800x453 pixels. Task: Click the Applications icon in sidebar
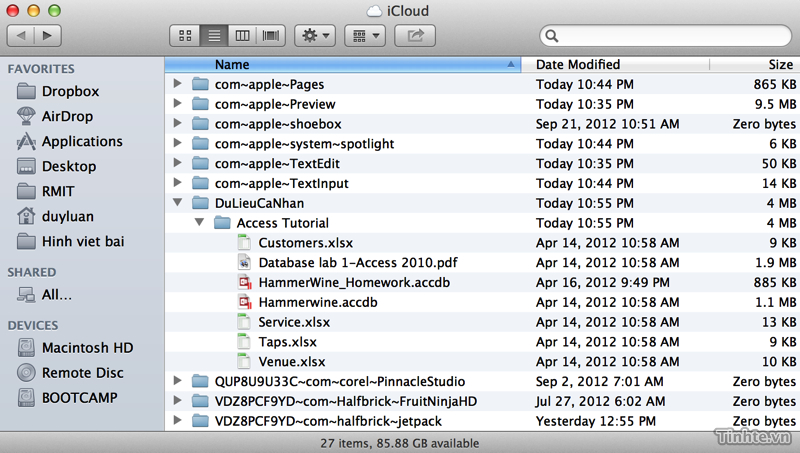[x=26, y=141]
